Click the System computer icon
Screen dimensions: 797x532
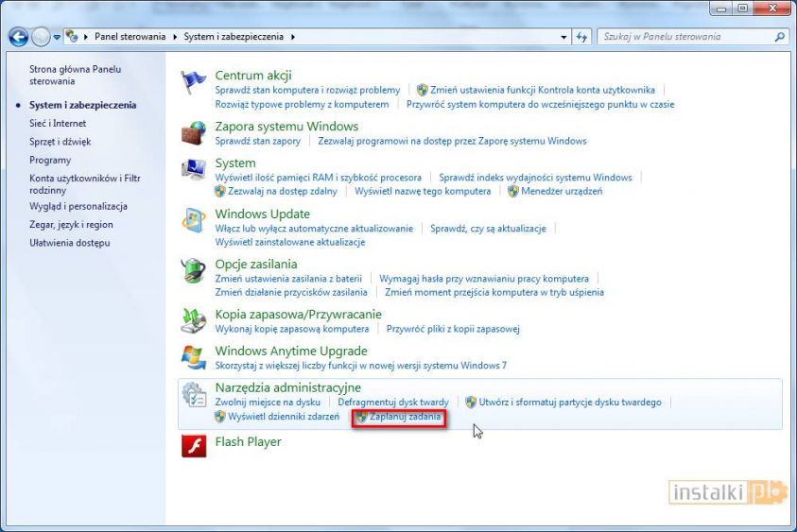[x=194, y=169]
